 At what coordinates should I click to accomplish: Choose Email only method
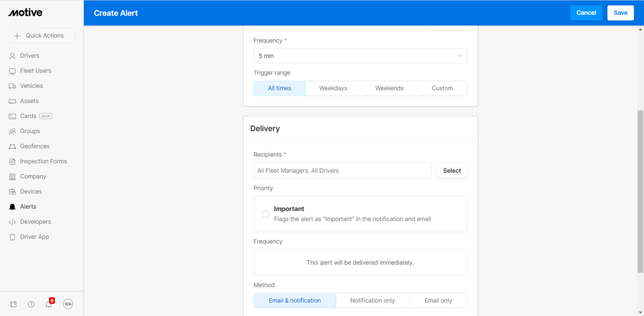click(438, 300)
